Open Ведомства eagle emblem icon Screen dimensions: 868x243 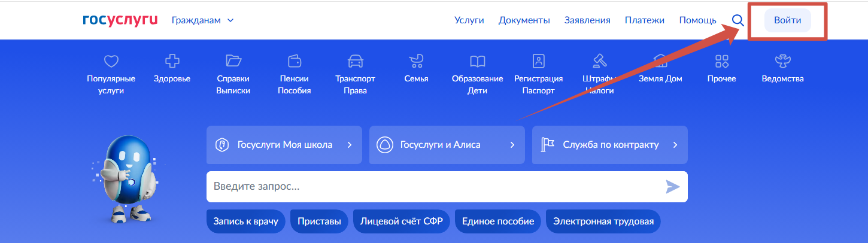tap(782, 61)
